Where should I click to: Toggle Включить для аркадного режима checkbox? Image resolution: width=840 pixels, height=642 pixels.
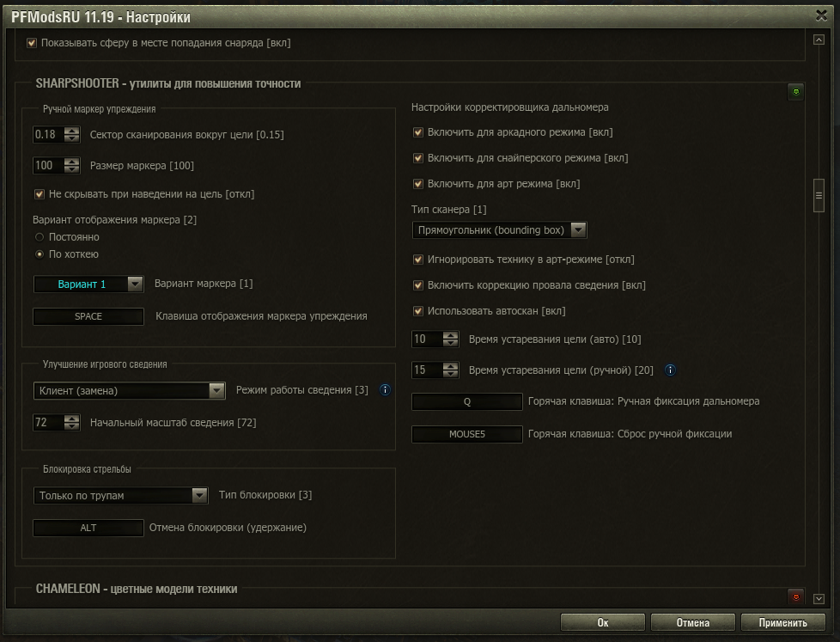[x=418, y=131]
